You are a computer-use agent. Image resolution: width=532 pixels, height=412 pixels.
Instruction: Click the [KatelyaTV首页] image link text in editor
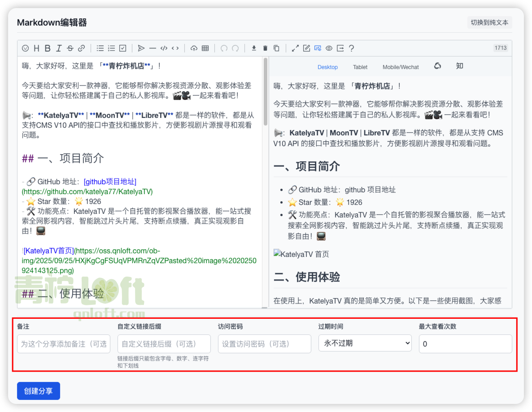(x=48, y=251)
